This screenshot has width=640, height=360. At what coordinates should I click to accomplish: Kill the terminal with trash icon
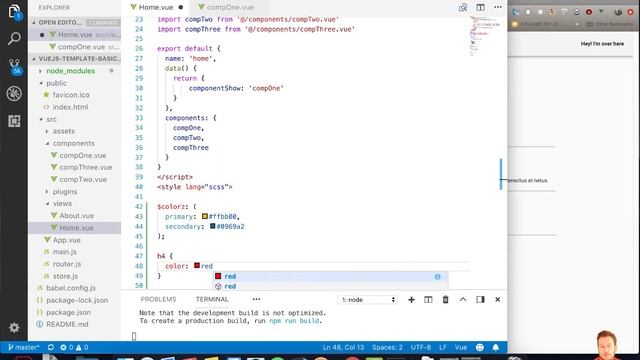click(445, 300)
